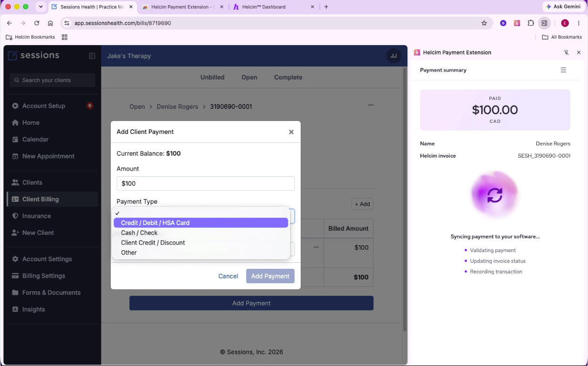Screen dimensions: 588x366
Task: Click the Amount field showing $100
Action: click(x=205, y=183)
